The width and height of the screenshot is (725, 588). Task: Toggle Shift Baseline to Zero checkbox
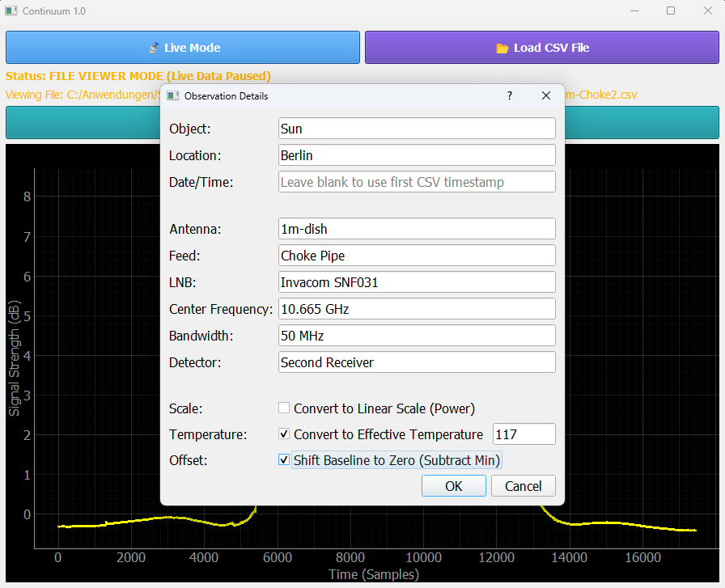coord(284,460)
